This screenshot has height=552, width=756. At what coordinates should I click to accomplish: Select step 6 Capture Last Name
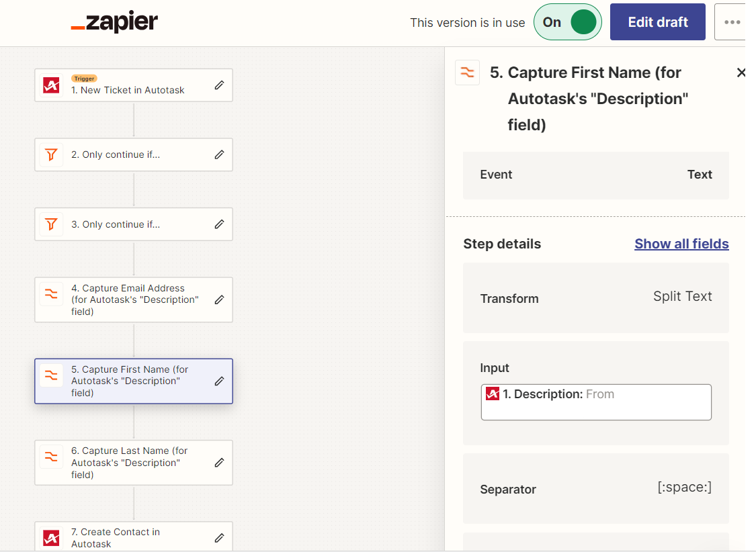coord(134,463)
